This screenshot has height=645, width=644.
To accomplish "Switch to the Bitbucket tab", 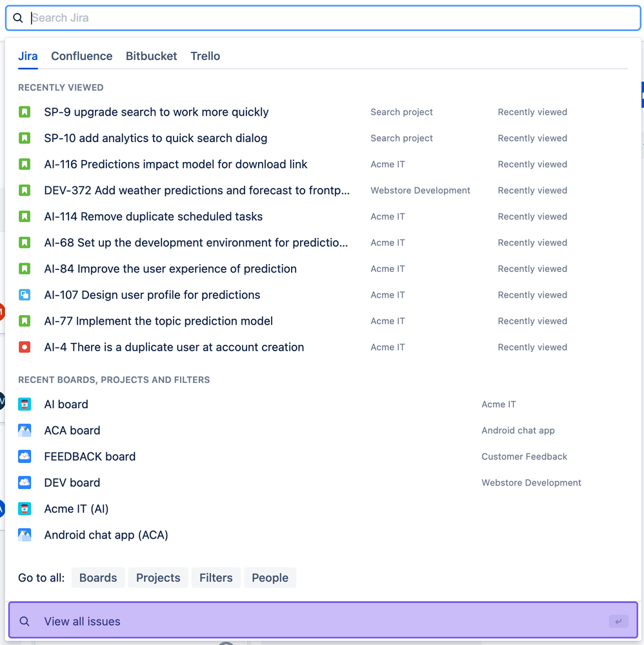I will tap(152, 56).
